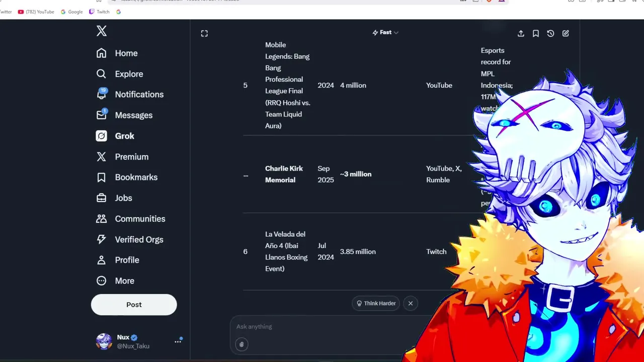The image size is (644, 362).
Task: Click the Bookmarks ribbon icon
Action: pos(102,177)
